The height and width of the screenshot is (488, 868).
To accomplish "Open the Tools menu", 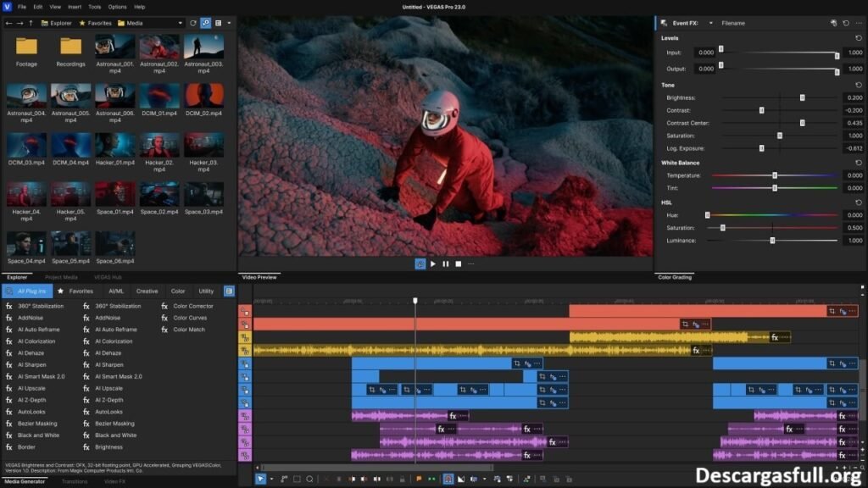I will click(94, 7).
